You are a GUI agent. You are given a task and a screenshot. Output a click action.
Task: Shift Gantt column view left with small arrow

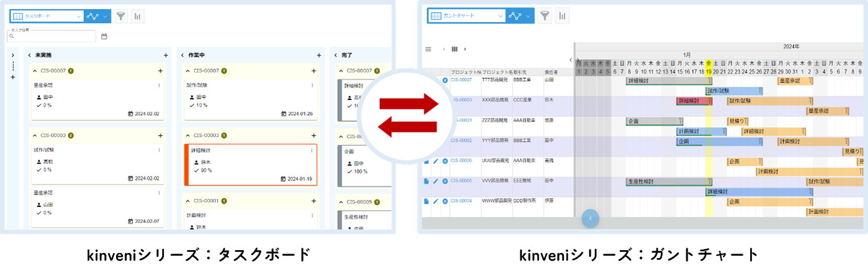[x=444, y=49]
